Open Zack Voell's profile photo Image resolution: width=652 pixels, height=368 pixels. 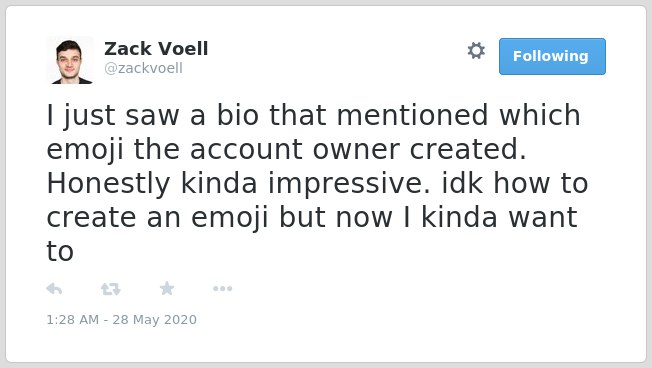tap(69, 60)
